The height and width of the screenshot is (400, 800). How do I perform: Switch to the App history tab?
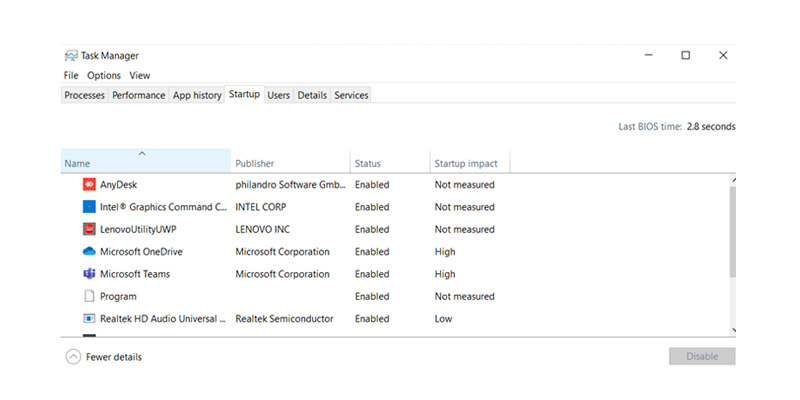[x=197, y=95]
